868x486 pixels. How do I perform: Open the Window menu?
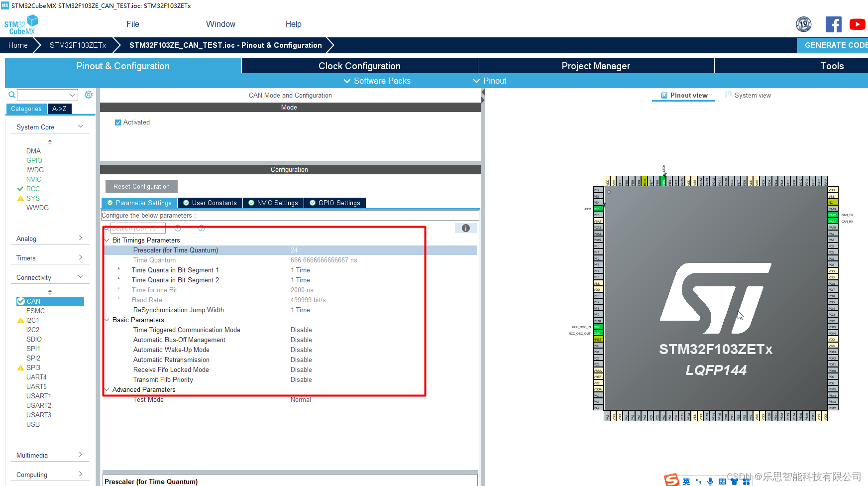220,24
